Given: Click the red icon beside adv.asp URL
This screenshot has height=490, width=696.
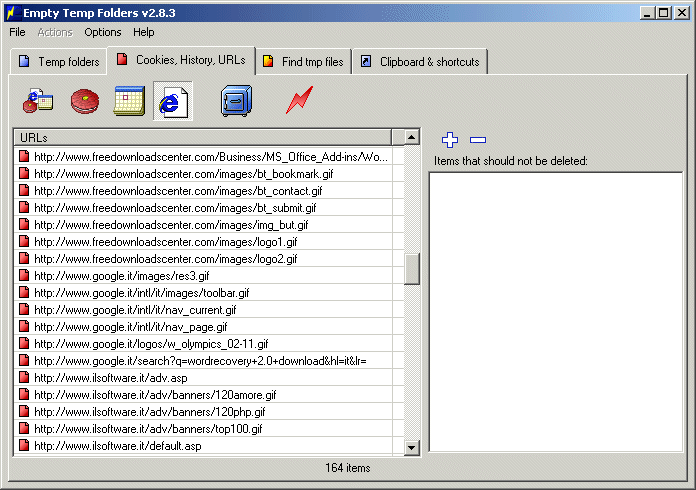Looking at the screenshot, I should click(24, 378).
